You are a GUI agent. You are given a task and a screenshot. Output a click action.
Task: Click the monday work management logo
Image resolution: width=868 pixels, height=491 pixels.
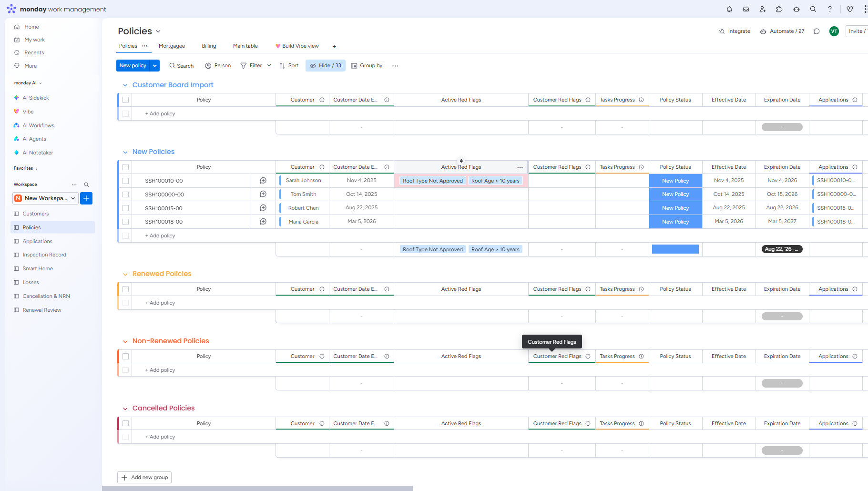56,9
